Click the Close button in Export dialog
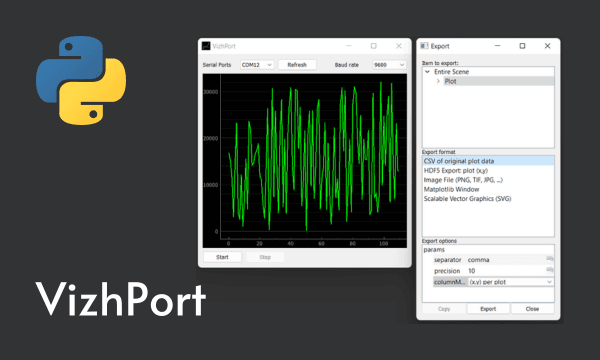Screen dimensions: 600x360 [x=532, y=309]
